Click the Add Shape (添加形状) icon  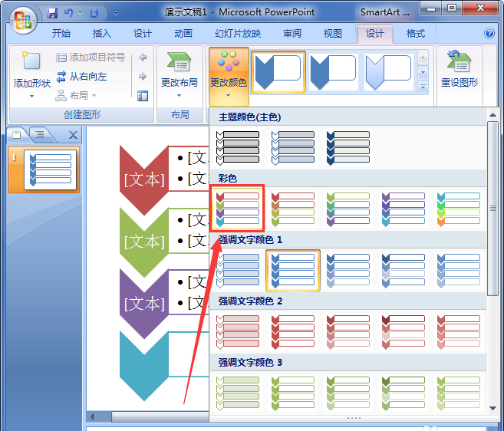coord(31,64)
